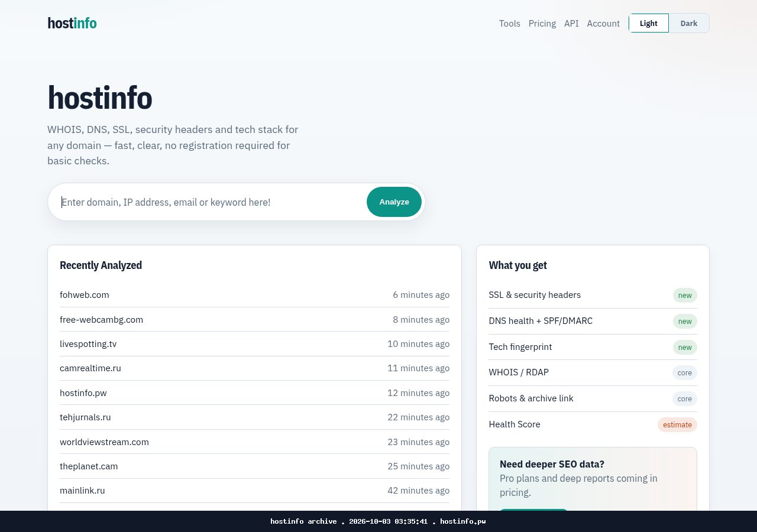Switch theme to Dark mode
Screen dimensions: 757x532
pyautogui.click(x=689, y=23)
